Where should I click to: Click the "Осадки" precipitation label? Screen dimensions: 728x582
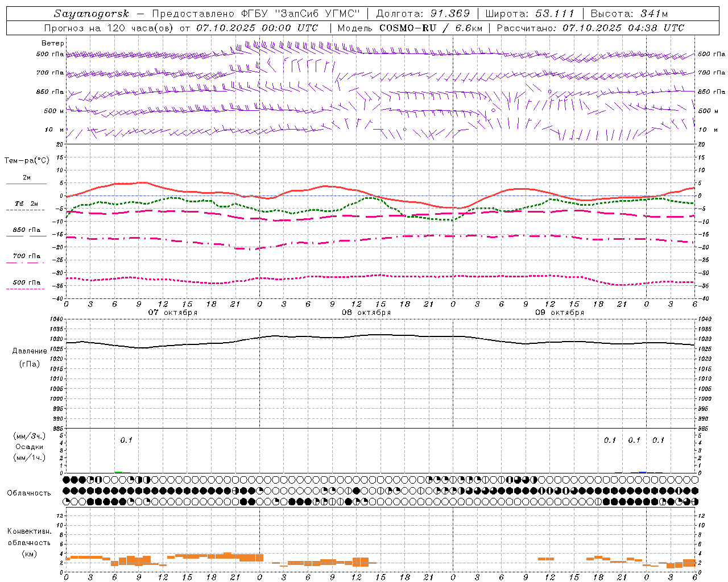(30, 447)
